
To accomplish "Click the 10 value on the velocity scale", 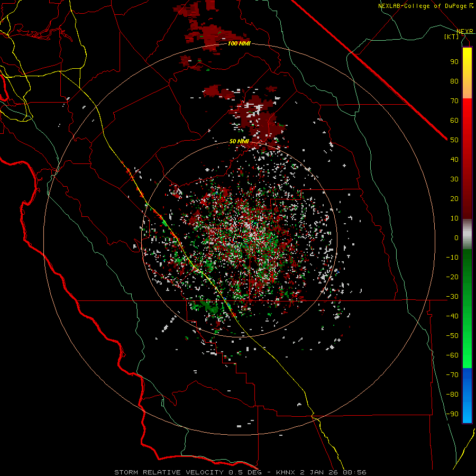I will tap(454, 218).
